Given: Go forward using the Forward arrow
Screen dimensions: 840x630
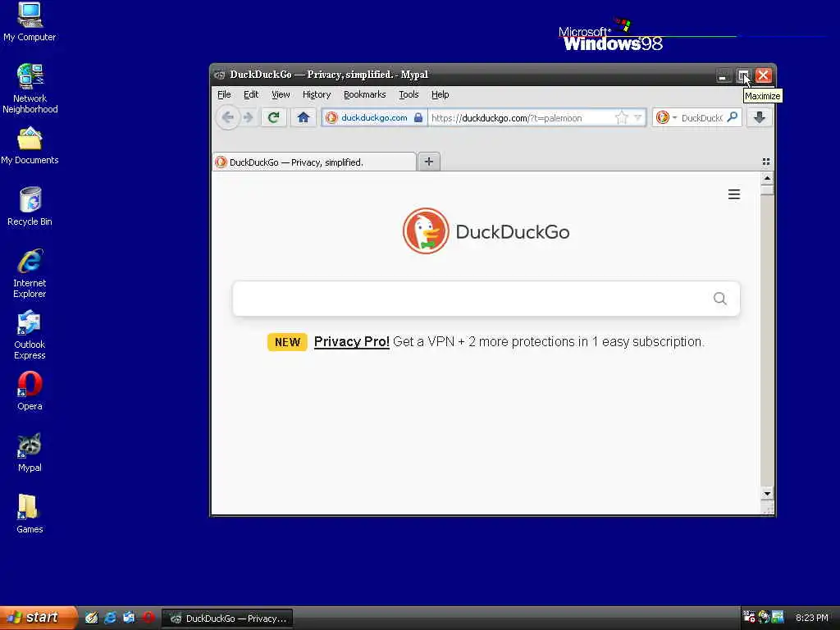Looking at the screenshot, I should click(248, 117).
